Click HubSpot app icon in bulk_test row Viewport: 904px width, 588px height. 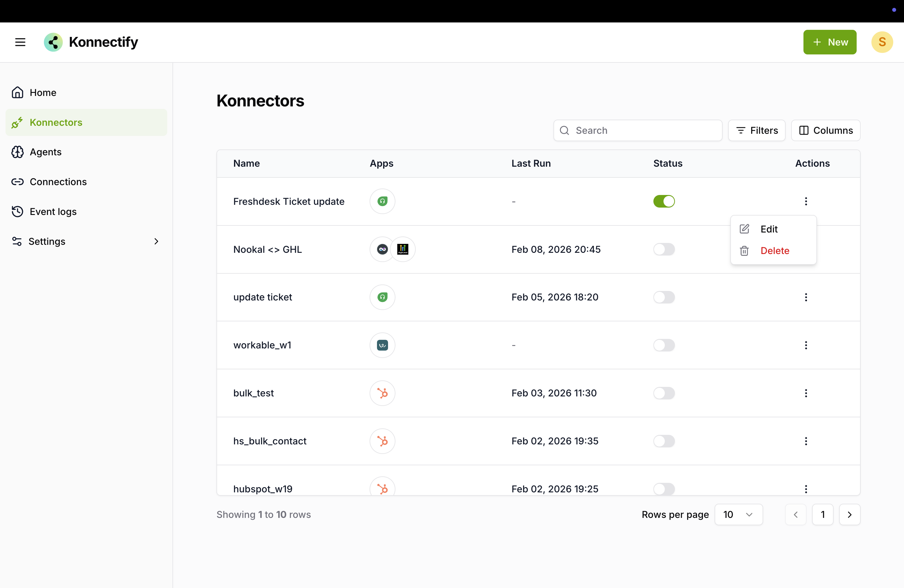(382, 393)
